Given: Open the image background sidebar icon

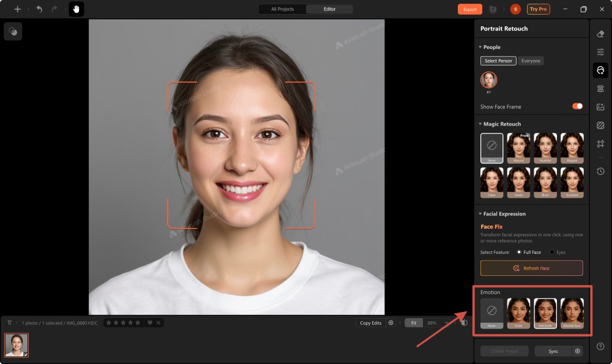Looking at the screenshot, I should 600,107.
